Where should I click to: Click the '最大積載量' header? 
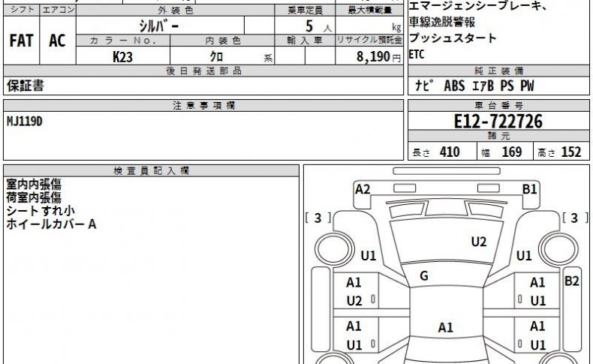point(369,11)
